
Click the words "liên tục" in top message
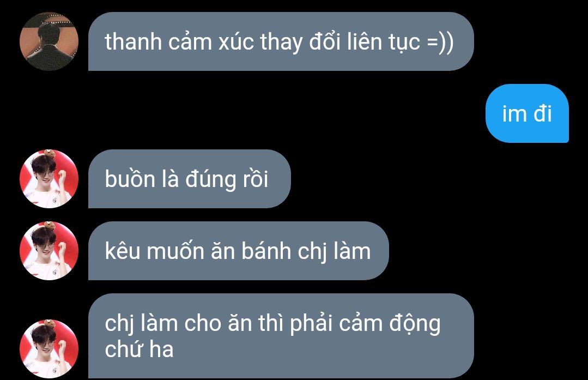tap(384, 41)
